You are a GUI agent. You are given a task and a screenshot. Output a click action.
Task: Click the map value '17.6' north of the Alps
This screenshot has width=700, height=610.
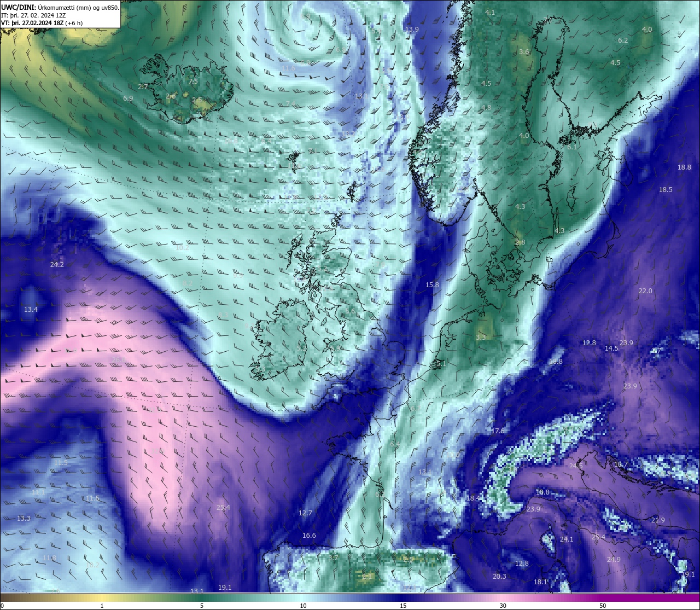[498, 431]
